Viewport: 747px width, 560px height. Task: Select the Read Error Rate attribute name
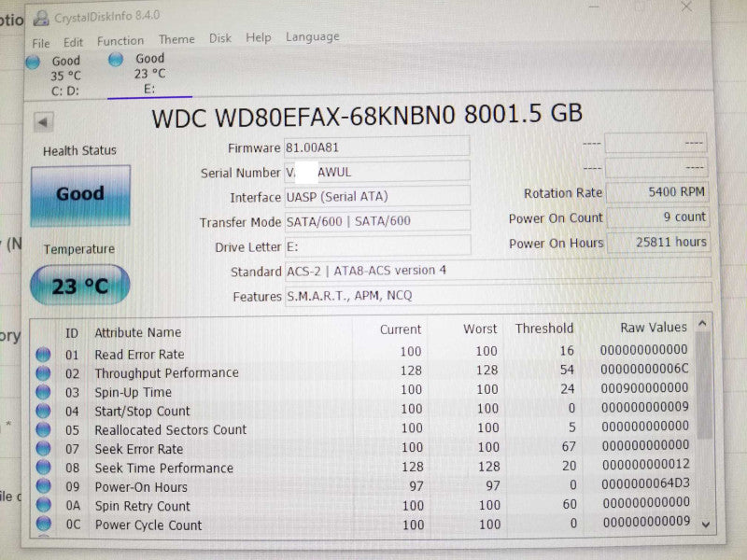click(139, 355)
